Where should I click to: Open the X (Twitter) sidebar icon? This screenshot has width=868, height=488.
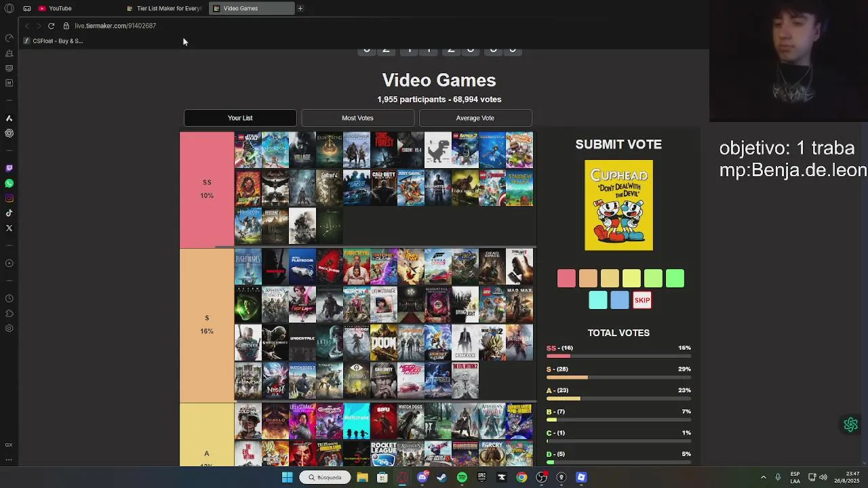point(9,228)
